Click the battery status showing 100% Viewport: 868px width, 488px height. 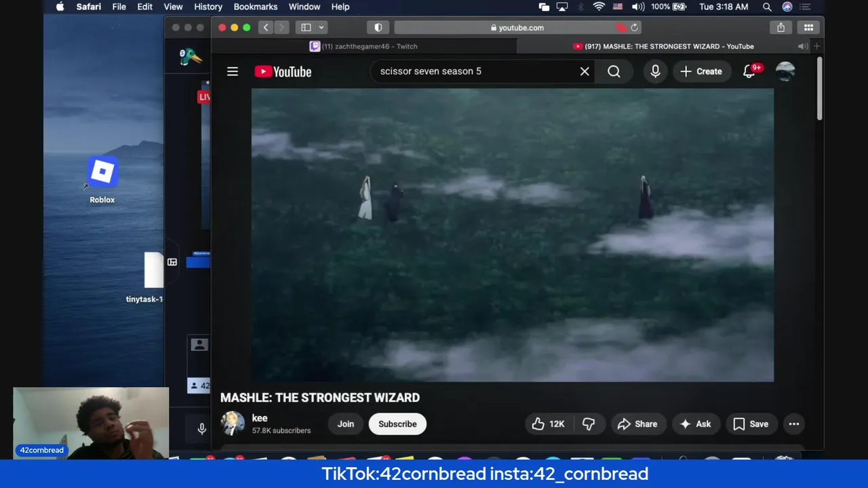[669, 7]
